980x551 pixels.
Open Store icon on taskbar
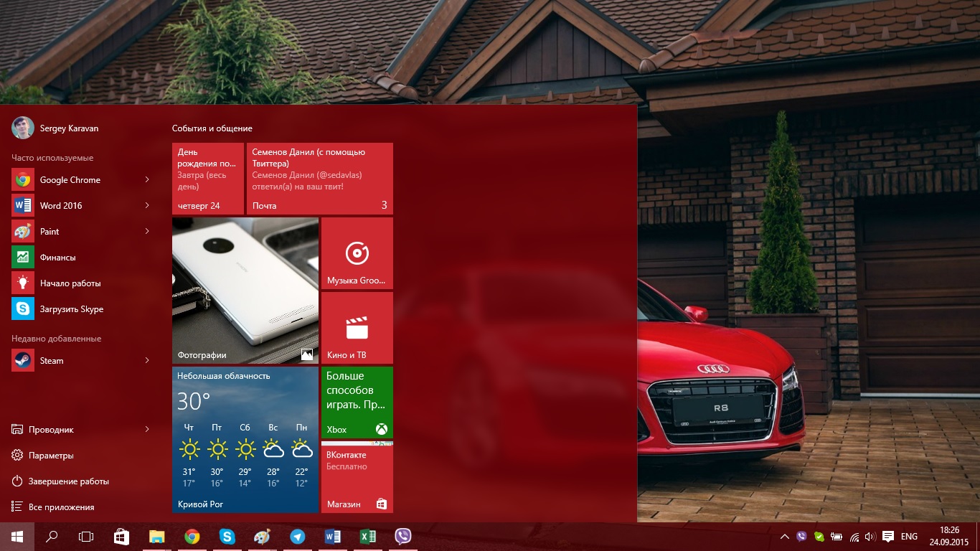[x=122, y=537]
